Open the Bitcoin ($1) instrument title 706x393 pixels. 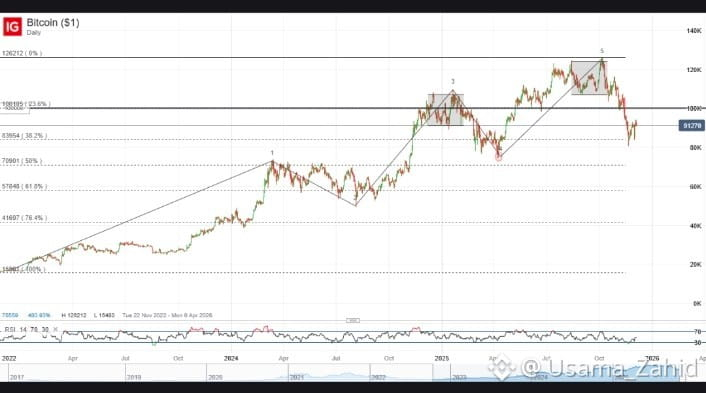point(53,23)
